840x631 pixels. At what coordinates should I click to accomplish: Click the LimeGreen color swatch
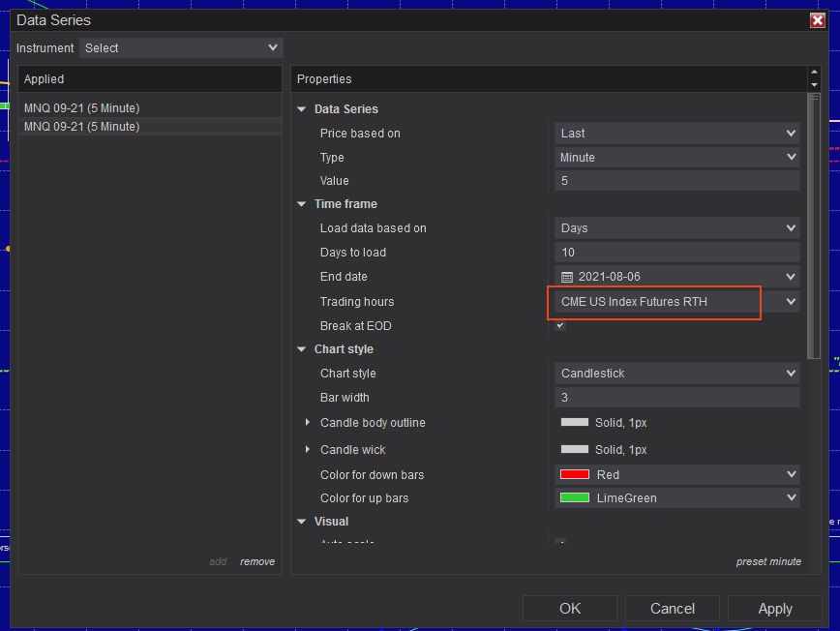click(574, 498)
